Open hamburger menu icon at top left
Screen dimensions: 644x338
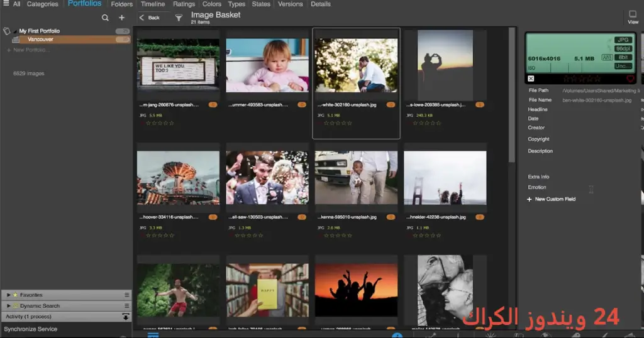[6, 3]
